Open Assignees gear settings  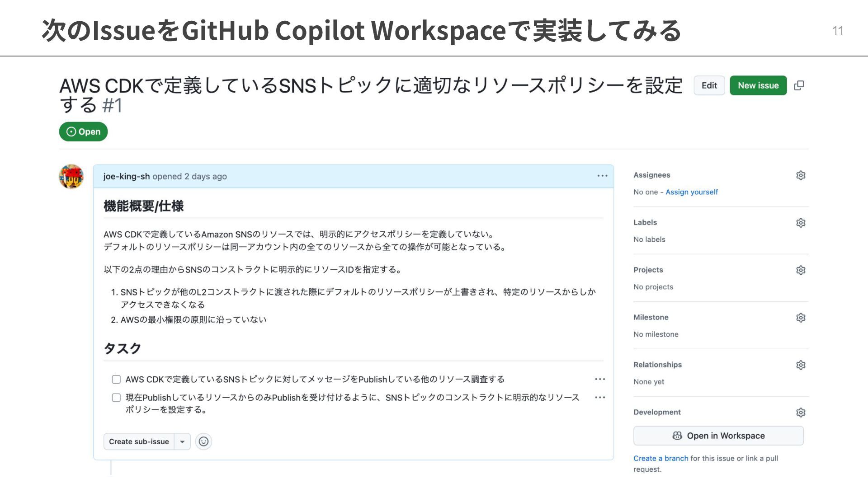801,175
